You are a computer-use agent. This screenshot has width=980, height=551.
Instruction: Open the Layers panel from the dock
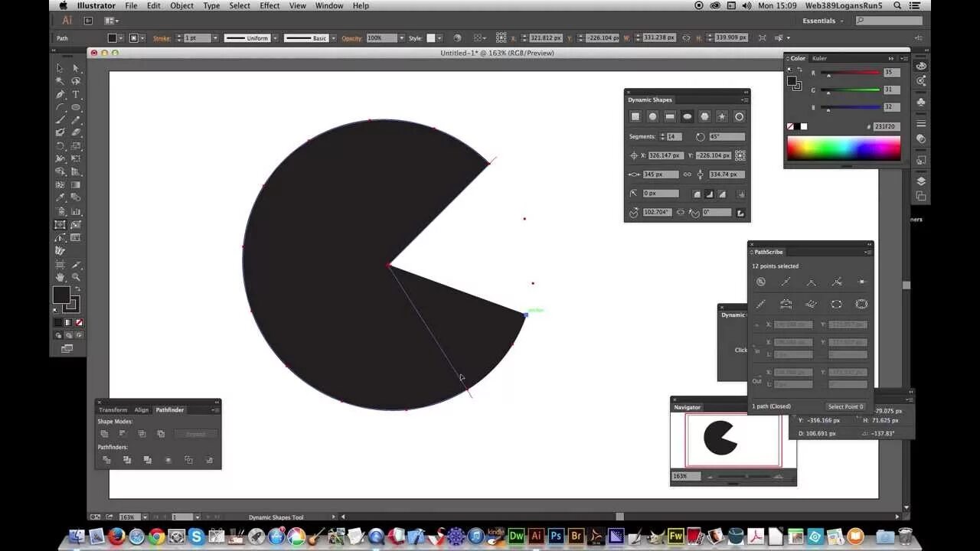pyautogui.click(x=921, y=181)
